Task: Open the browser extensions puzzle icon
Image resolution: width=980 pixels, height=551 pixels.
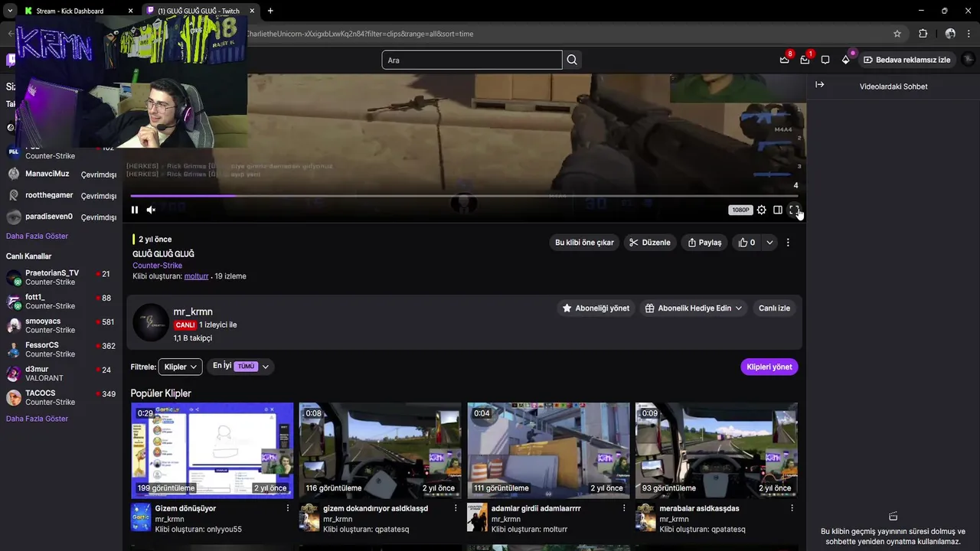Action: pyautogui.click(x=923, y=34)
